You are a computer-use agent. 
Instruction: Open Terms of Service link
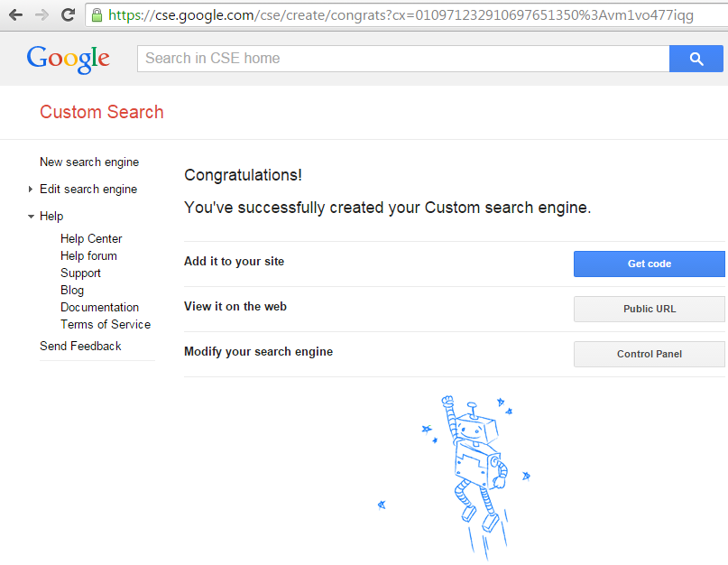pyautogui.click(x=106, y=324)
